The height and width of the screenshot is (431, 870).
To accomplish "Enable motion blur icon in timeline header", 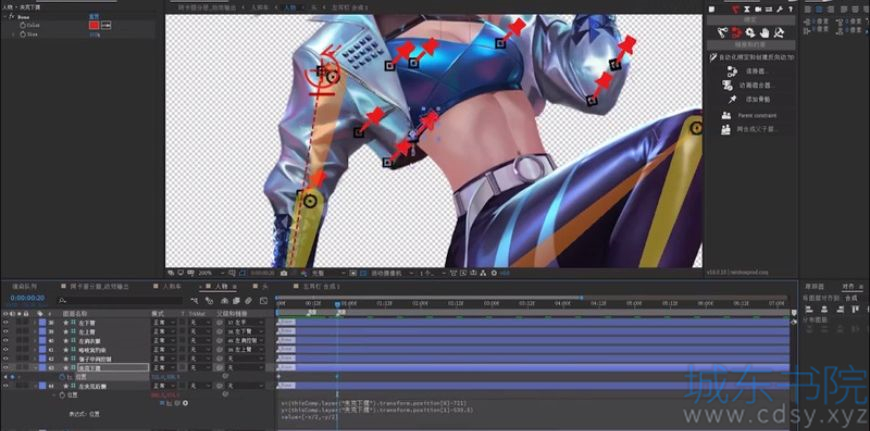I will (248, 301).
